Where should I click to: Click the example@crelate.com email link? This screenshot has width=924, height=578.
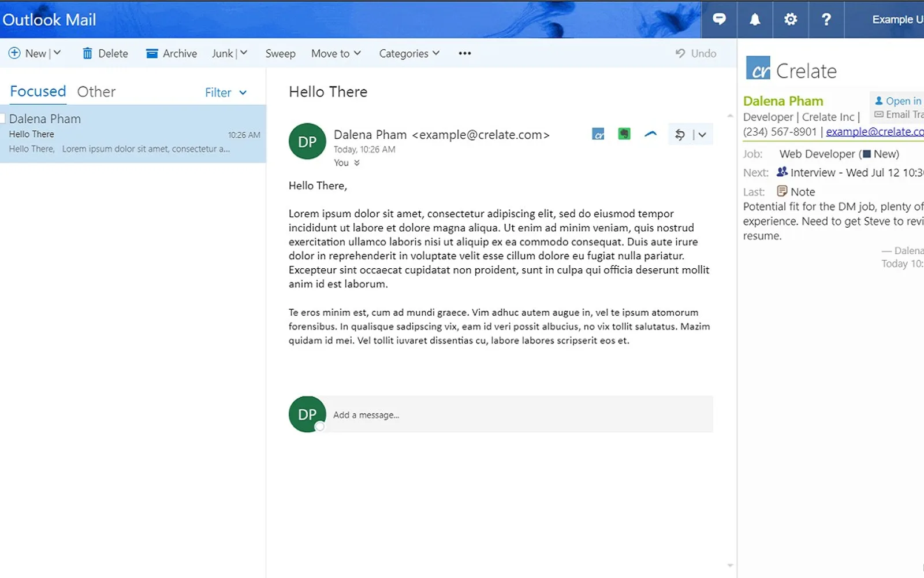(x=875, y=132)
